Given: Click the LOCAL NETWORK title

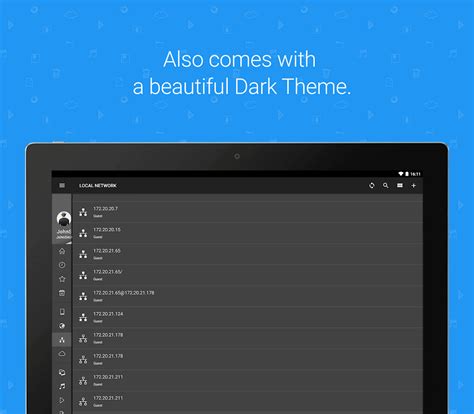Looking at the screenshot, I should pyautogui.click(x=98, y=185).
